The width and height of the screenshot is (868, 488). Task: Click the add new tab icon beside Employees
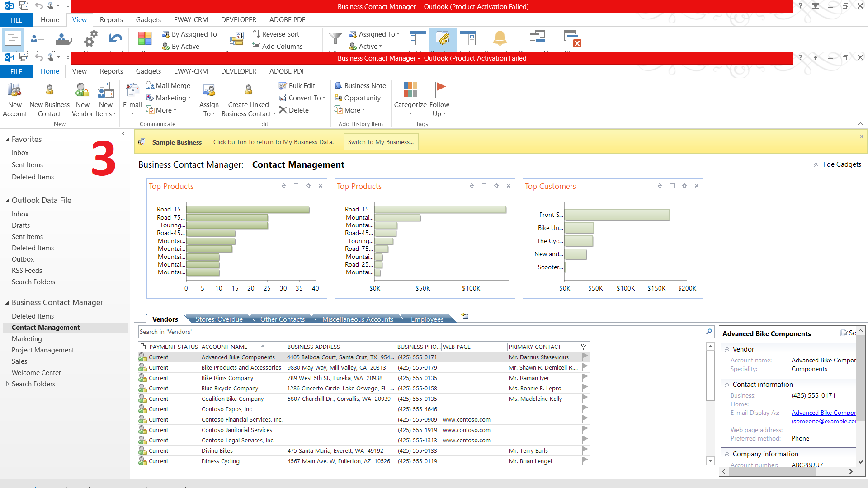click(x=465, y=316)
